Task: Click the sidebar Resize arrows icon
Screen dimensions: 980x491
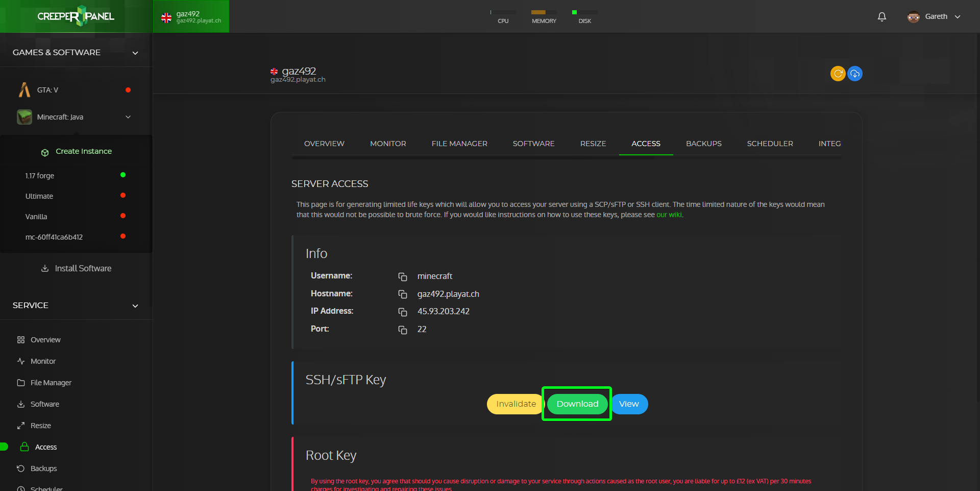Action: [x=21, y=426]
